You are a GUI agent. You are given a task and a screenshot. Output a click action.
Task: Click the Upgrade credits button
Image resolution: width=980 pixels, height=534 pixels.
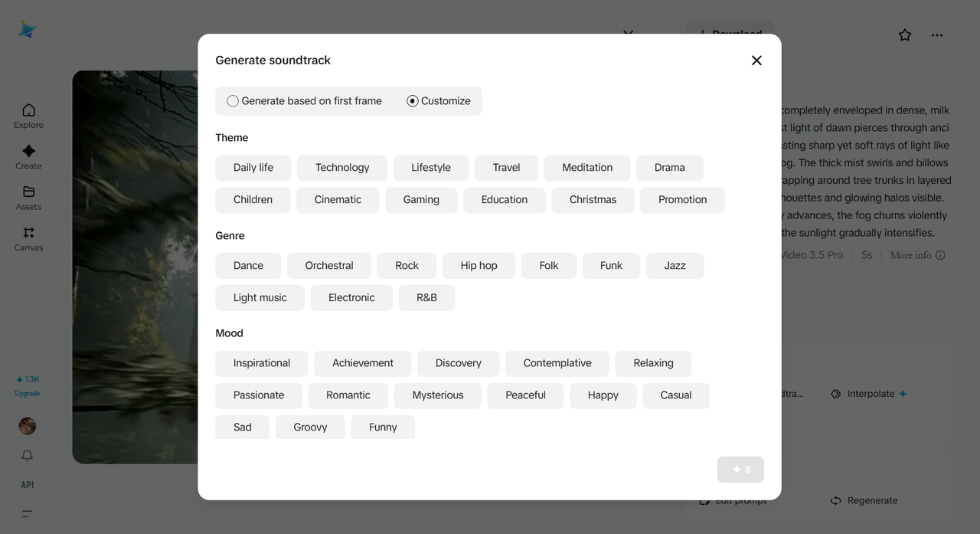click(27, 386)
